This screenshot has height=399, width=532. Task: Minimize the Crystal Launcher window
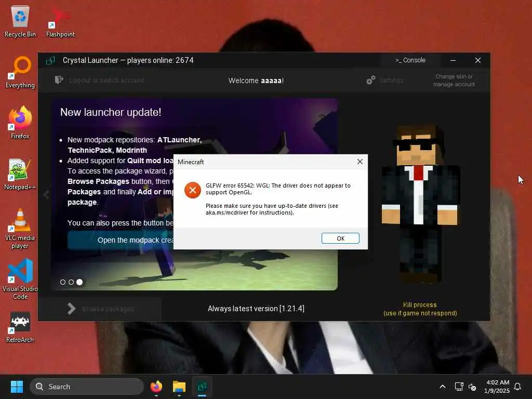[453, 60]
